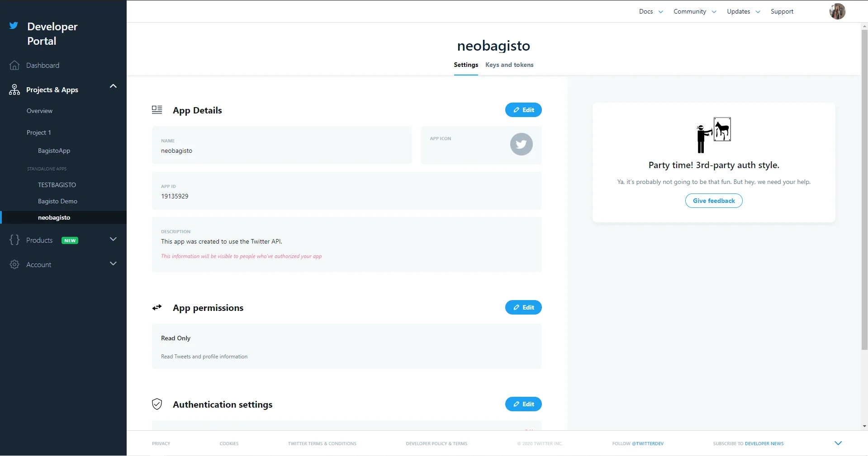Click the Dashboard home icon
This screenshot has height=456, width=868.
14,66
